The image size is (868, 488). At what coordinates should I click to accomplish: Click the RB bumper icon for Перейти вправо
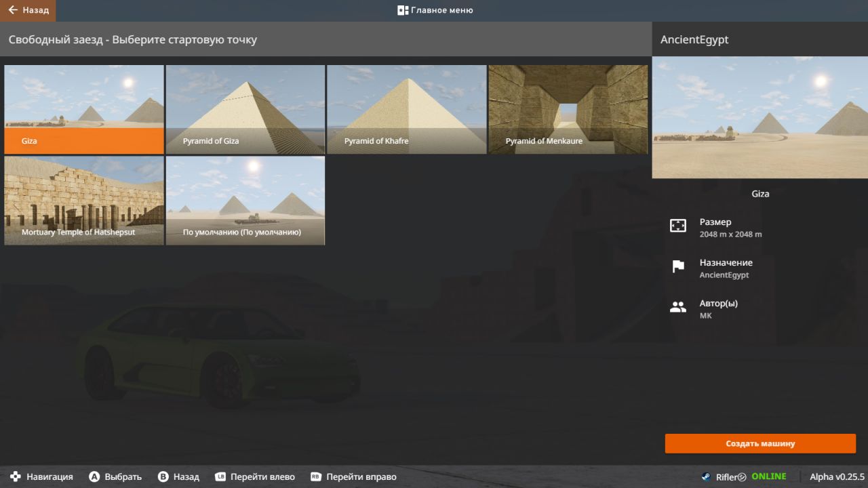pos(316,476)
